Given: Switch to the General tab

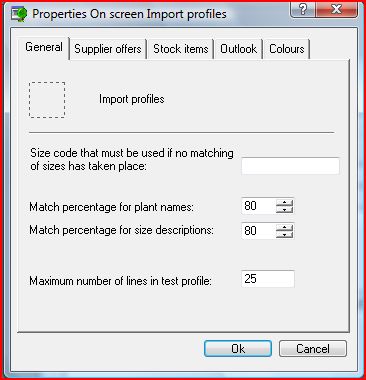Looking at the screenshot, I should pos(44,47).
